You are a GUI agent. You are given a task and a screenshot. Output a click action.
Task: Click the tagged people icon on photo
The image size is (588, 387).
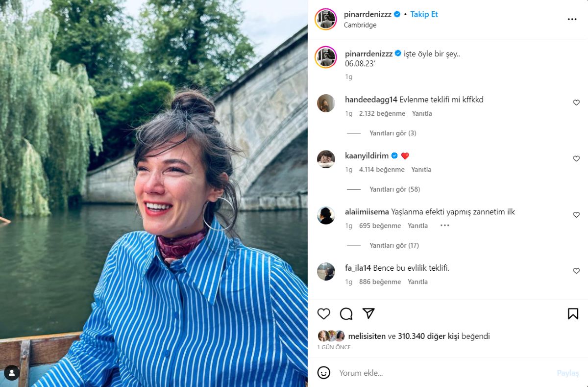(x=12, y=373)
